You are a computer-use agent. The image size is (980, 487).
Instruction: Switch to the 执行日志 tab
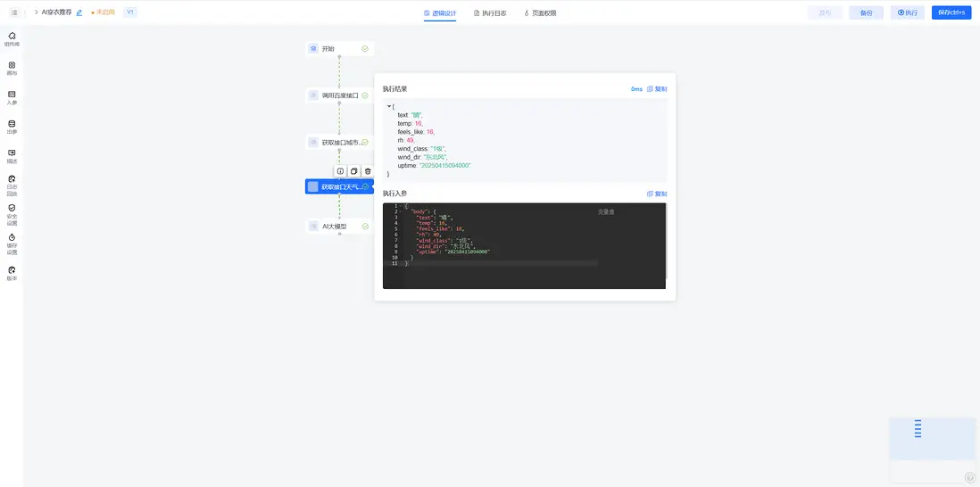pos(490,13)
